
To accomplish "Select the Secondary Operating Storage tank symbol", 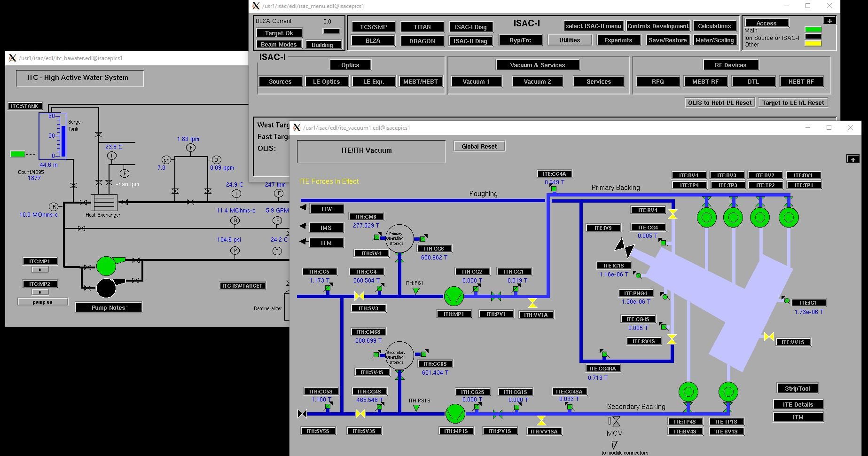I will pos(399,356).
